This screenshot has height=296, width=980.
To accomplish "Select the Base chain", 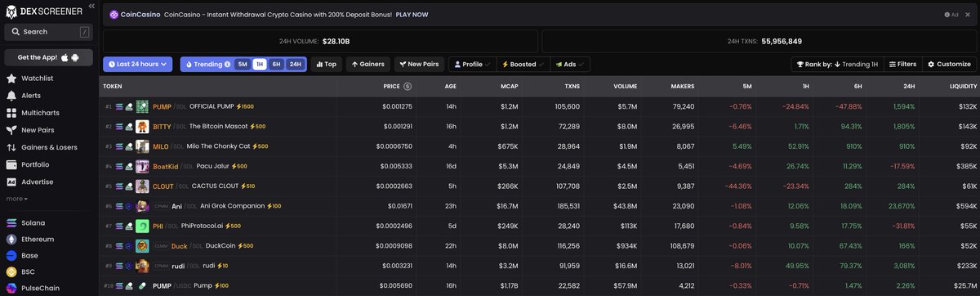I will (x=23, y=255).
